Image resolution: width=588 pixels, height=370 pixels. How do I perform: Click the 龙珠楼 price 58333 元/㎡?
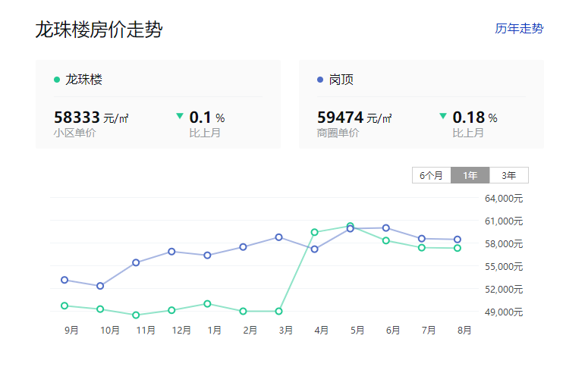pyautogui.click(x=92, y=118)
